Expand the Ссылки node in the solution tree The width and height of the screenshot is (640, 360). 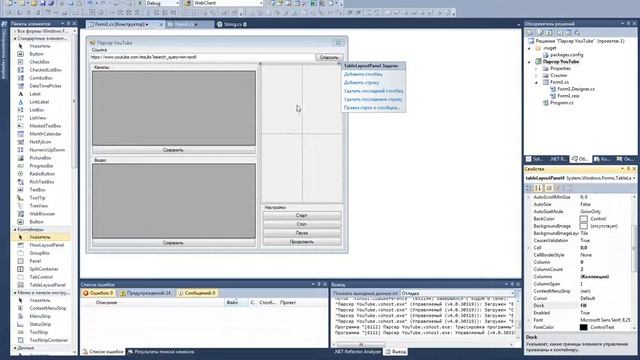coord(536,76)
